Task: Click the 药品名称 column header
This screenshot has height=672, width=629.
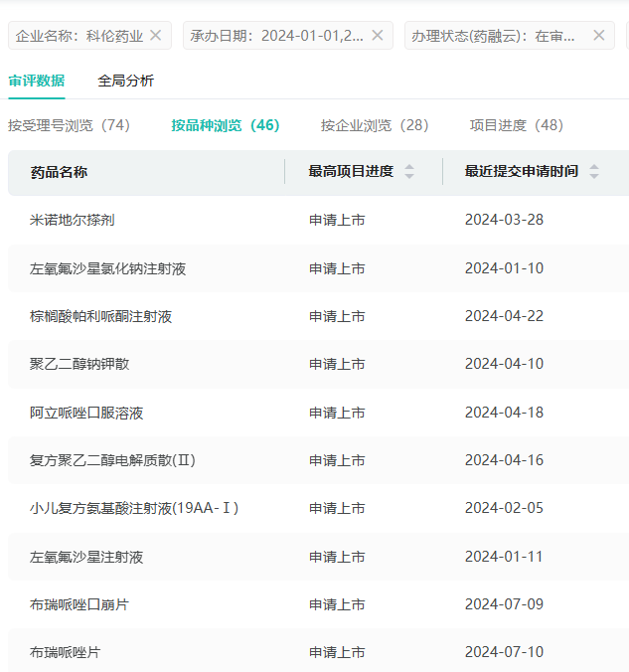Action: point(59,172)
